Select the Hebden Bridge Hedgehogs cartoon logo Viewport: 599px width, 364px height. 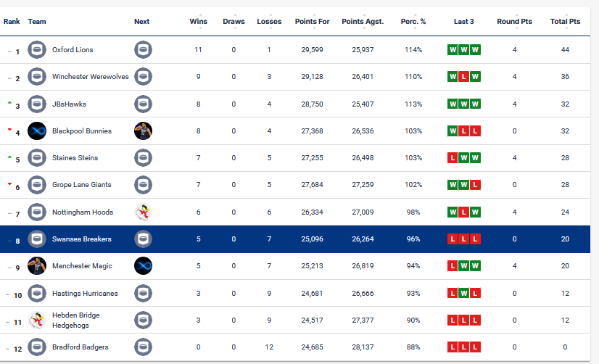[37, 320]
